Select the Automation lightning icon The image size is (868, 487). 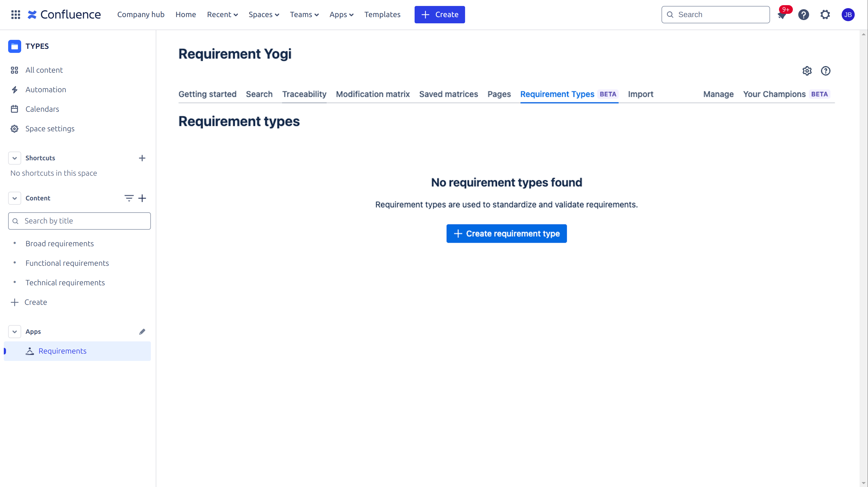point(14,89)
